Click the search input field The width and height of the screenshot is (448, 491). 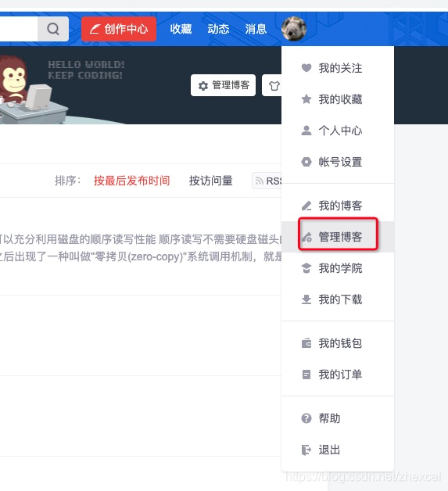[x=19, y=29]
